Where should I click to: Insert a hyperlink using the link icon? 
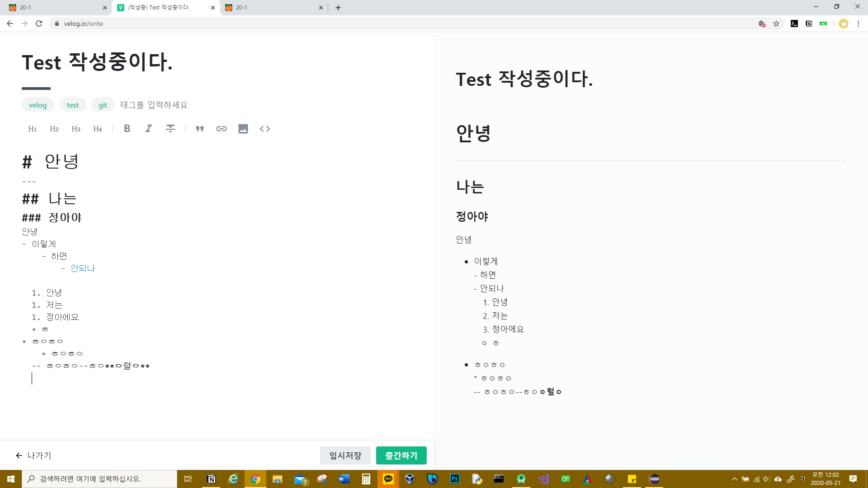pos(222,129)
